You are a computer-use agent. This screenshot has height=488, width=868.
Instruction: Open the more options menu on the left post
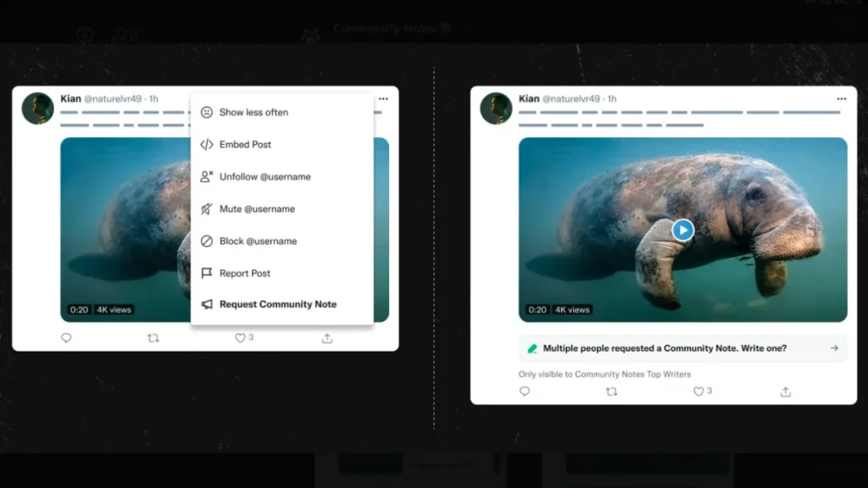pyautogui.click(x=383, y=98)
